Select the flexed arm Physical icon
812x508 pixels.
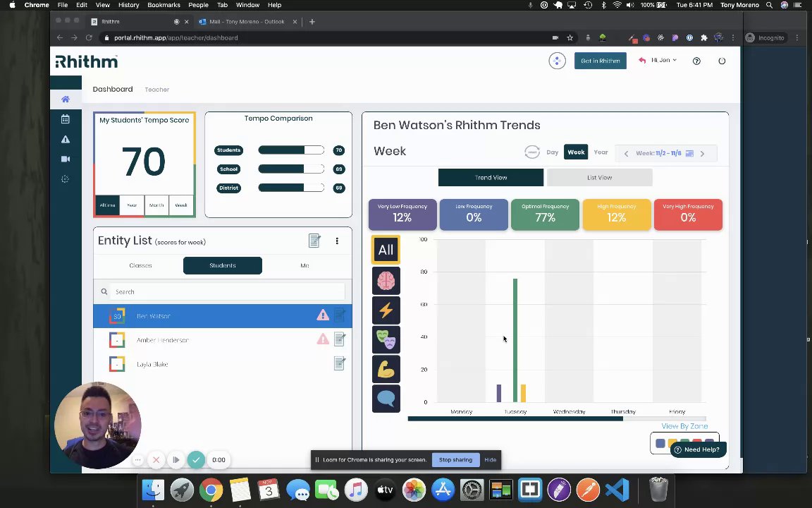pos(386,369)
